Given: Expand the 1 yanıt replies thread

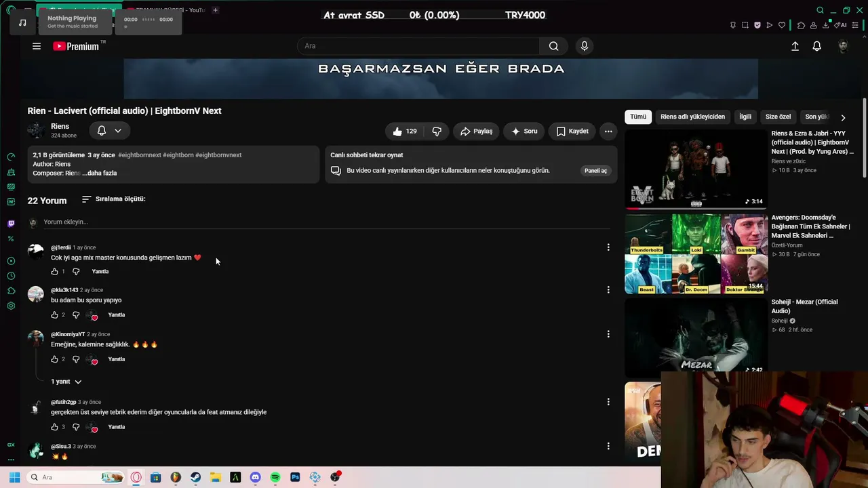Looking at the screenshot, I should 66,382.
